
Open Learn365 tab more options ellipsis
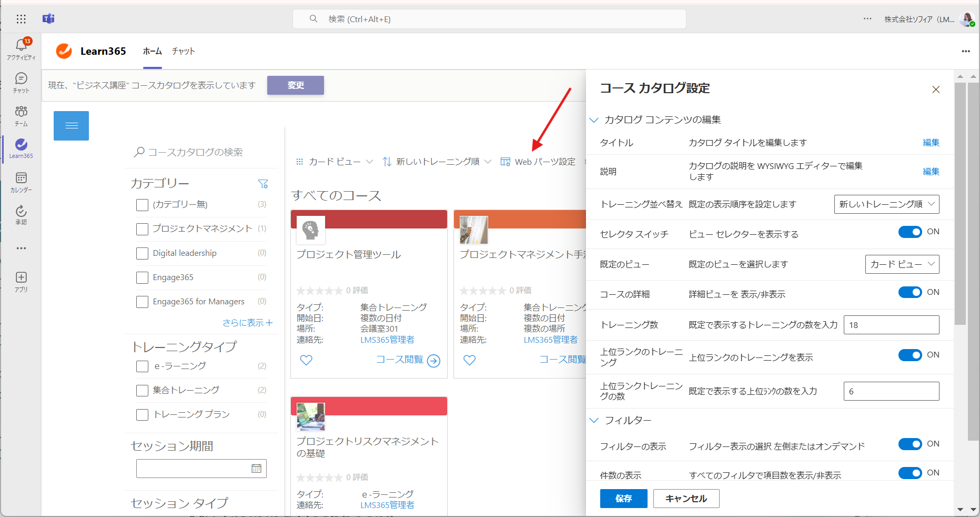966,51
